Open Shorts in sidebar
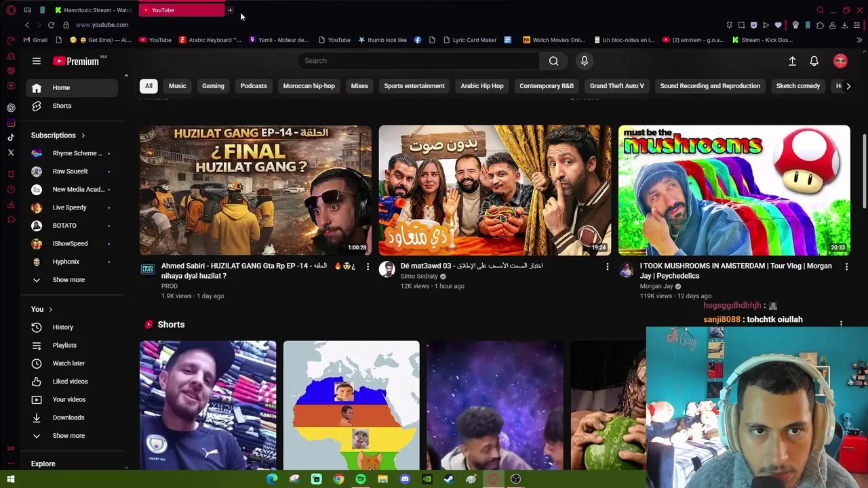Viewport: 868px width, 488px height. click(73, 106)
